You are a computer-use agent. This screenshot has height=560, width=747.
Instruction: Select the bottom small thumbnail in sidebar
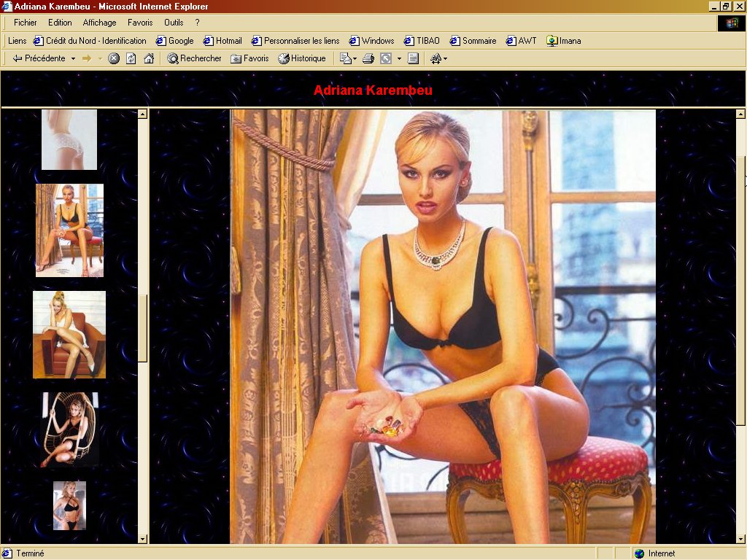pos(69,506)
